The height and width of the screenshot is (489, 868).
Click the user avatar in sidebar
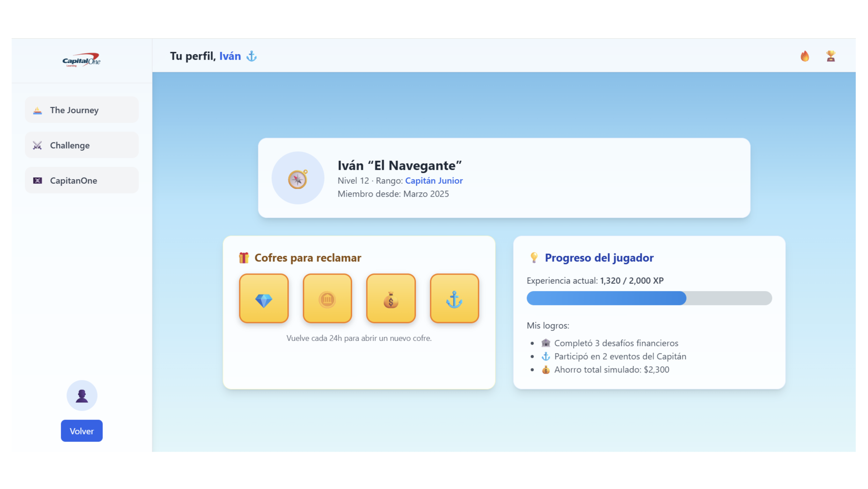[x=81, y=395]
